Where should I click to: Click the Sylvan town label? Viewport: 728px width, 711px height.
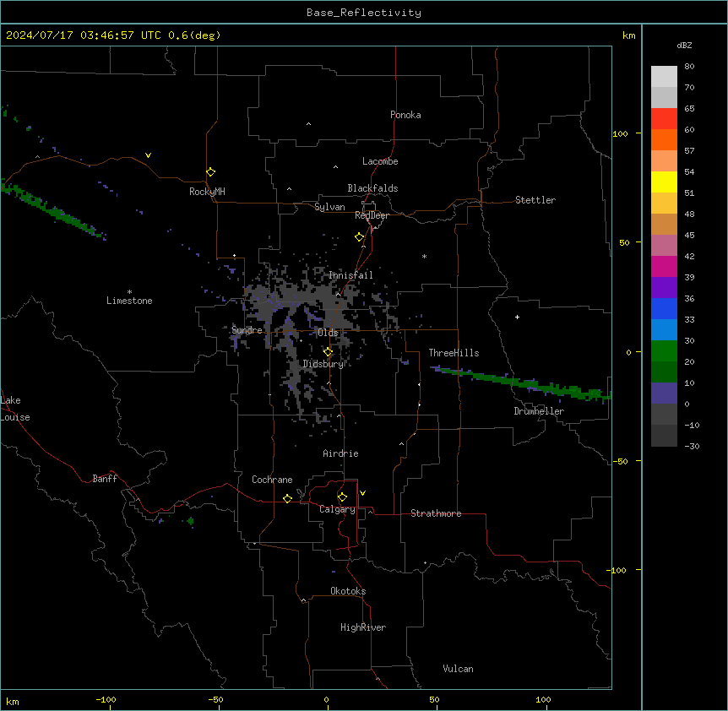coord(329,207)
